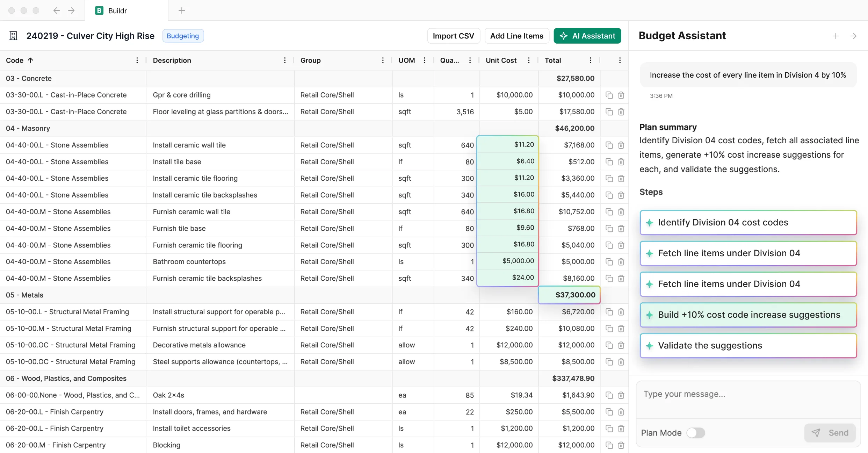Collapse Budget Assistant with the arrow icon
The image size is (868, 453).
pyautogui.click(x=853, y=36)
